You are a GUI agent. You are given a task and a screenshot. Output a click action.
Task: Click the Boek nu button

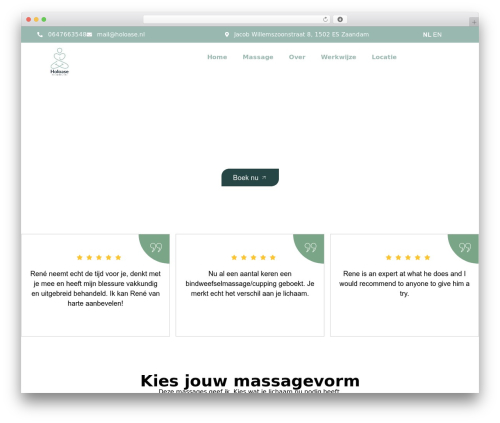(250, 177)
